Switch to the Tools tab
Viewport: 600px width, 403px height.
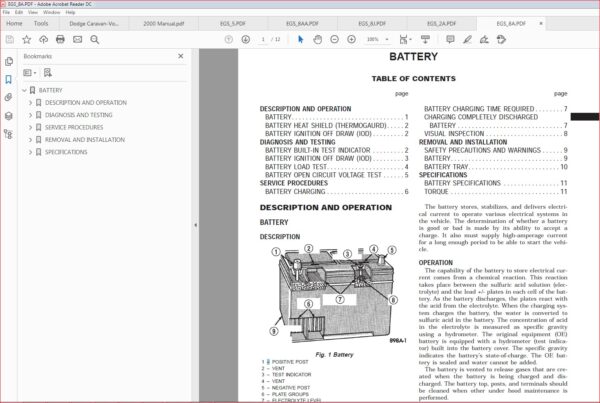(41, 23)
